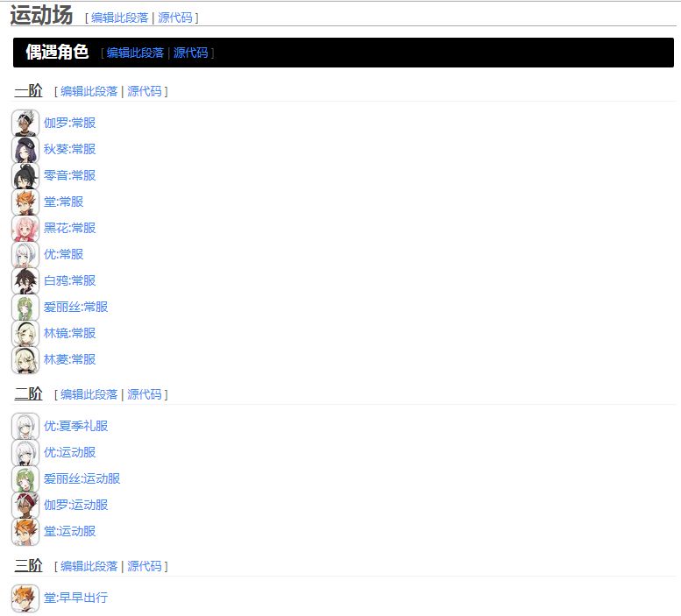Open the 优:运动服 text link
The height and width of the screenshot is (616, 681).
click(x=69, y=452)
